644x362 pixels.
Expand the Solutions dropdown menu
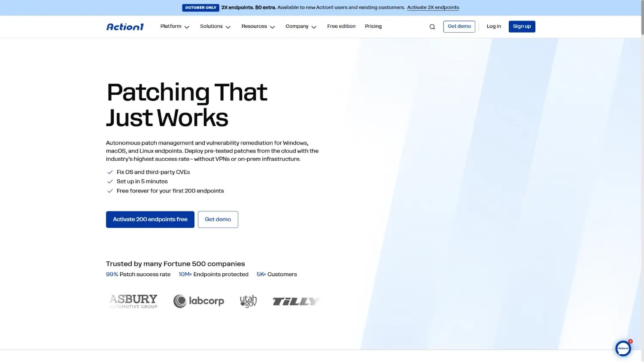pos(215,27)
